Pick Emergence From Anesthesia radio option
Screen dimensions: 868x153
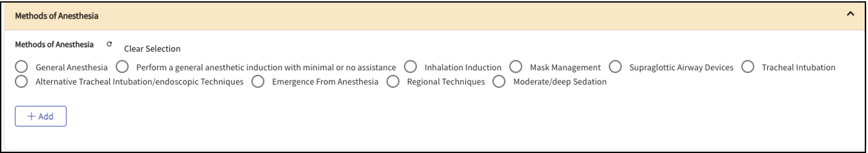point(258,81)
